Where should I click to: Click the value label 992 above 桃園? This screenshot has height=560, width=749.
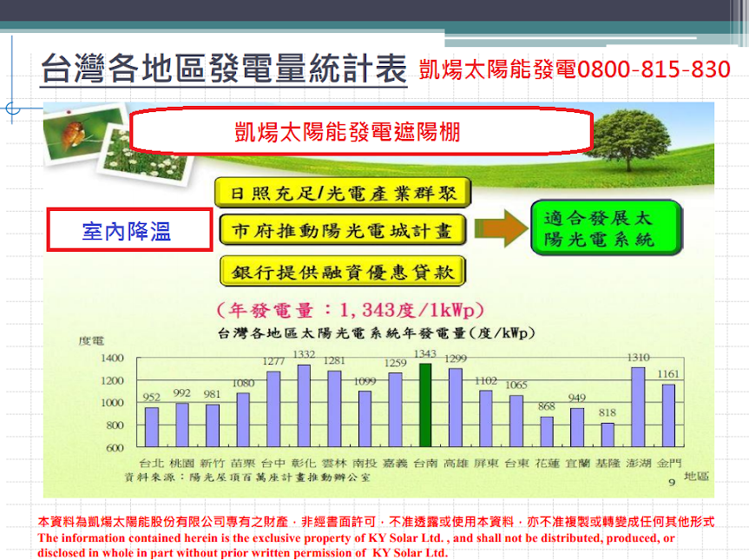(x=182, y=392)
